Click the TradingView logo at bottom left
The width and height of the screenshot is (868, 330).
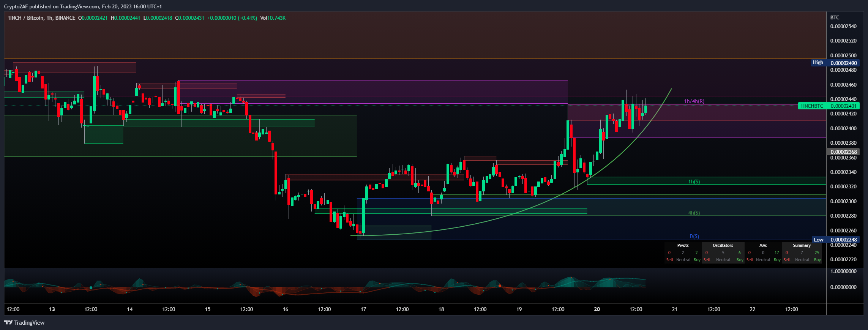[x=24, y=323]
